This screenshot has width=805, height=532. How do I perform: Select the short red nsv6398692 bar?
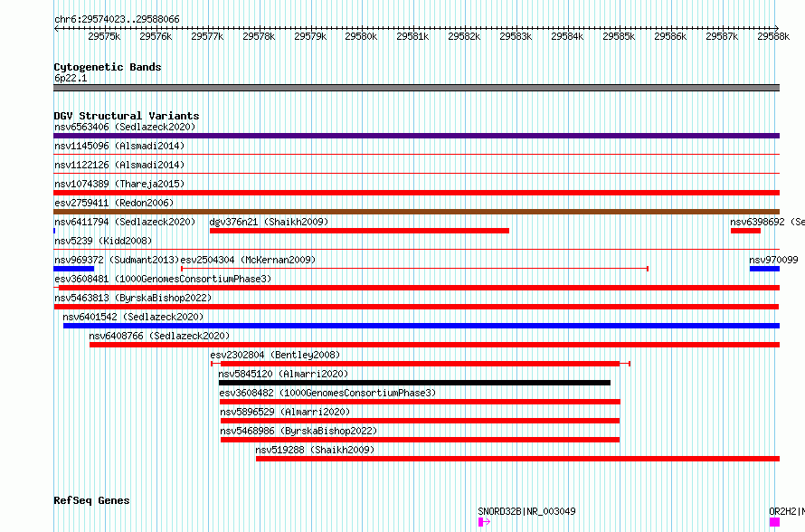[x=745, y=231]
